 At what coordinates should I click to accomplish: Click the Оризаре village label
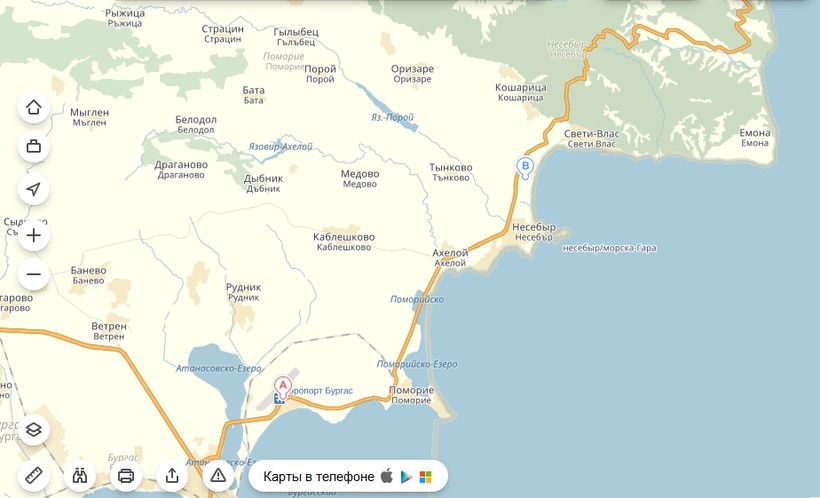click(412, 74)
